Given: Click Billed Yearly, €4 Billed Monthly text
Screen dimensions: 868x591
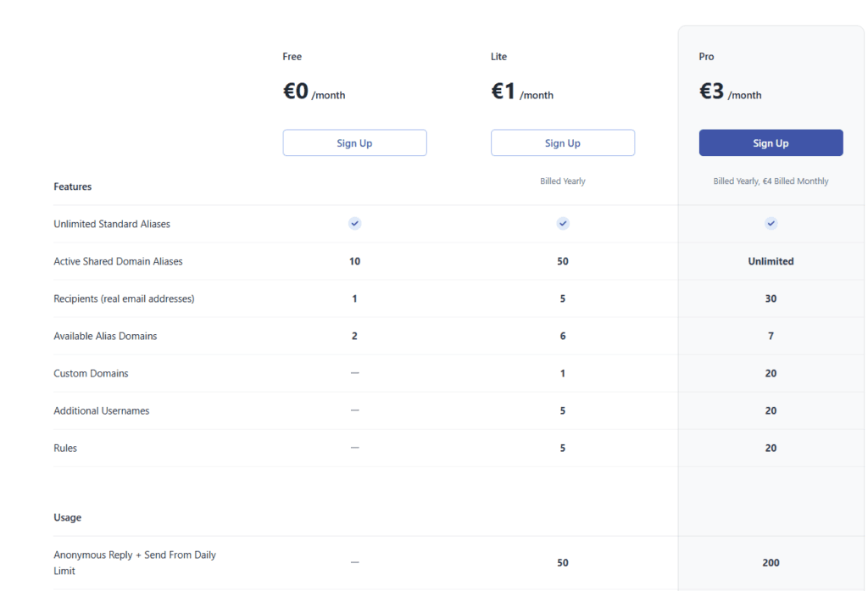Looking at the screenshot, I should pos(771,181).
